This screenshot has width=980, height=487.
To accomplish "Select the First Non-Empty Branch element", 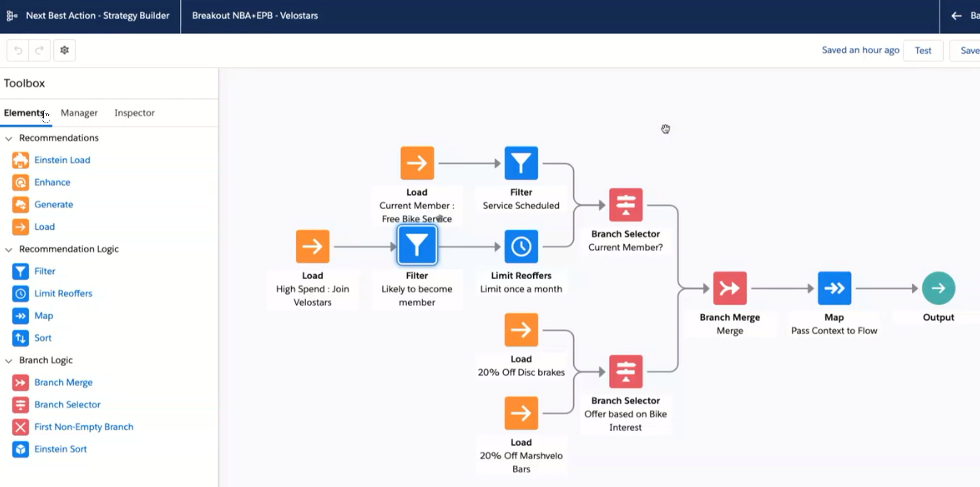I will [84, 426].
